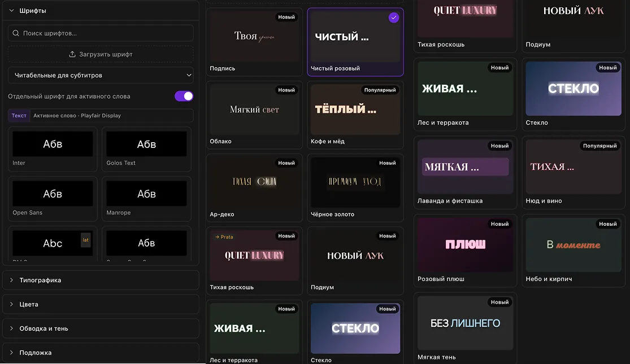Pick the Manrope font card

(x=147, y=199)
